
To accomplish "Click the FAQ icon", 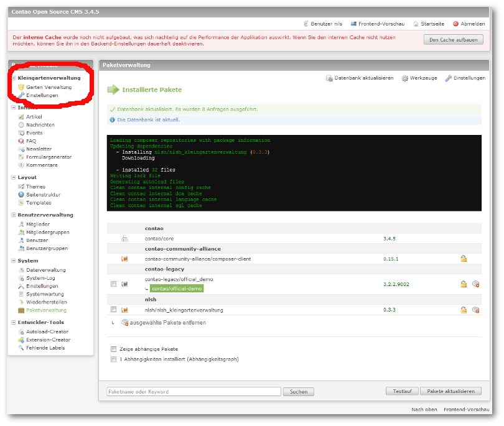I will coord(21,141).
